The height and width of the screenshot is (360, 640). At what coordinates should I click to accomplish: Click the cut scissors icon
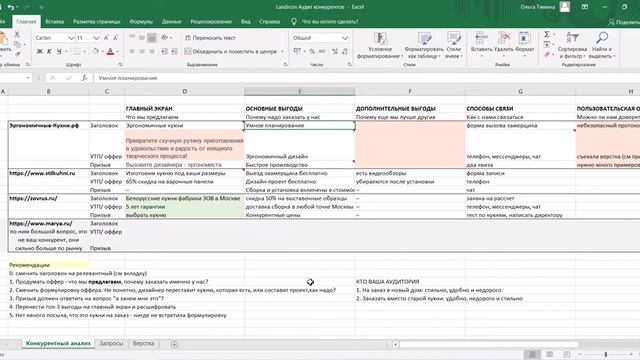[17, 35]
